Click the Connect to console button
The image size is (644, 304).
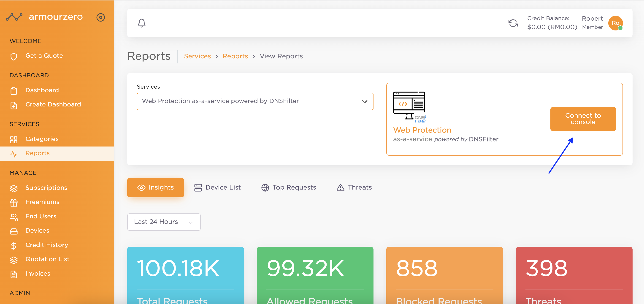[x=583, y=119]
